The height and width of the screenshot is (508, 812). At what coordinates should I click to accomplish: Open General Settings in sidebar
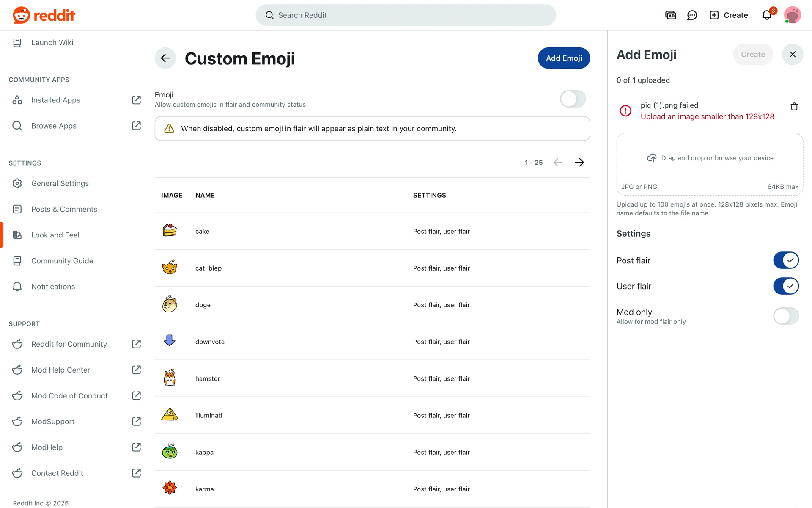[60, 183]
